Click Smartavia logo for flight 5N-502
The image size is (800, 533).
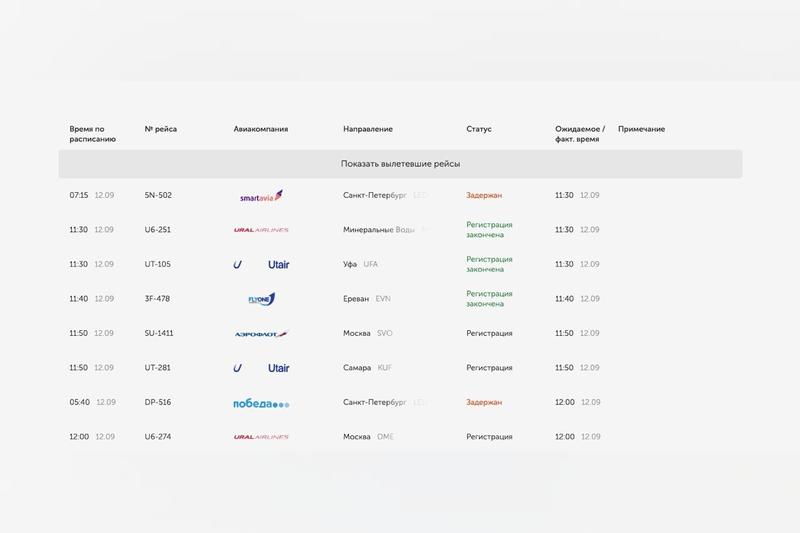point(261,196)
